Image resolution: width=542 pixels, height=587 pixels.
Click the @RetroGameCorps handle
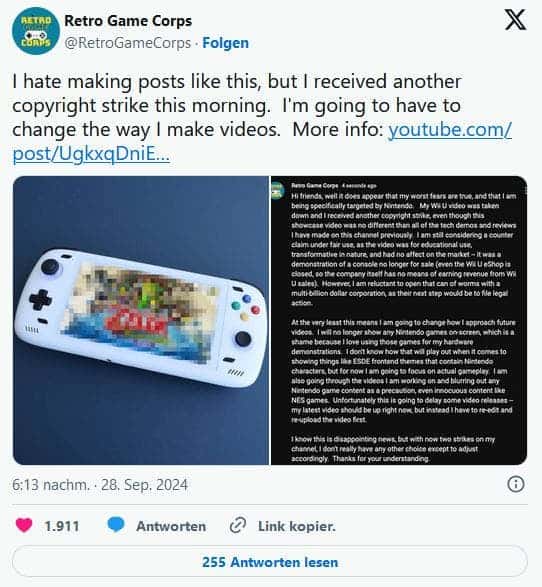pyautogui.click(x=128, y=43)
